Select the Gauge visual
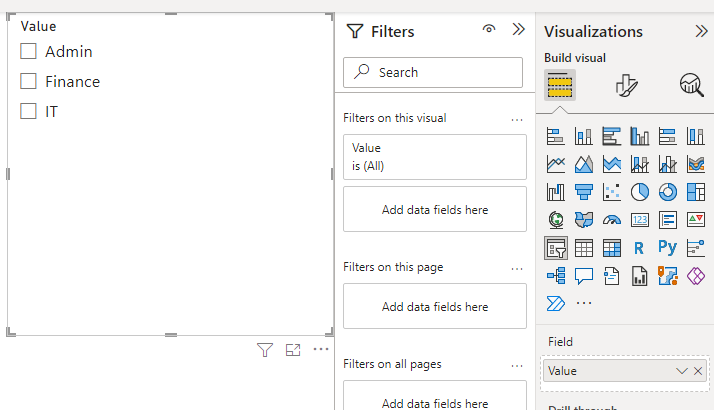This screenshot has height=410, width=714. pyautogui.click(x=612, y=220)
